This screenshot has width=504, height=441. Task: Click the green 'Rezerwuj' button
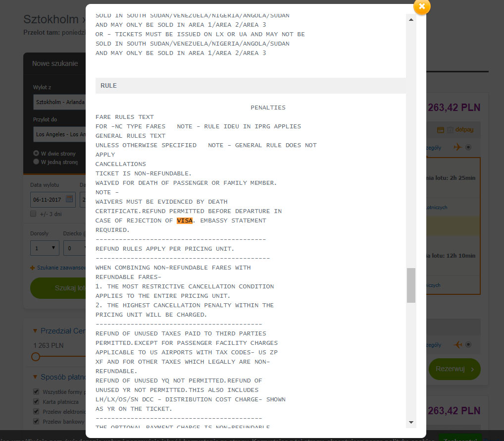pos(454,369)
